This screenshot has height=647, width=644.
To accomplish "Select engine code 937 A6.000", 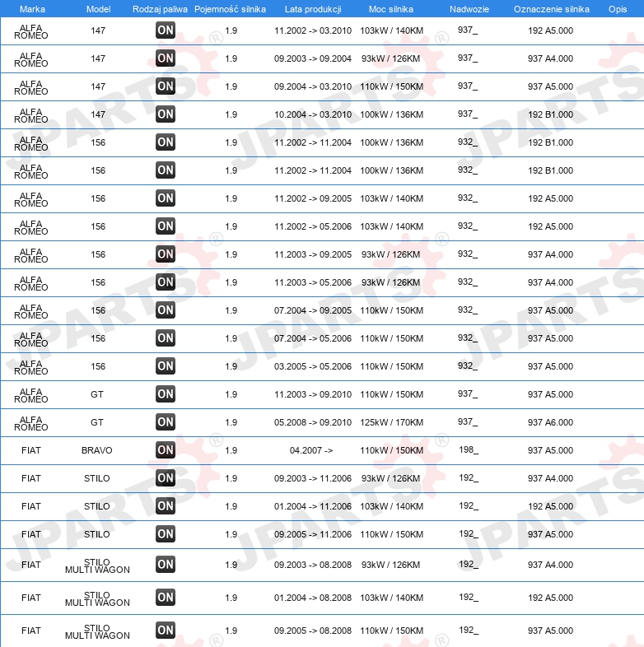I will tap(550, 422).
